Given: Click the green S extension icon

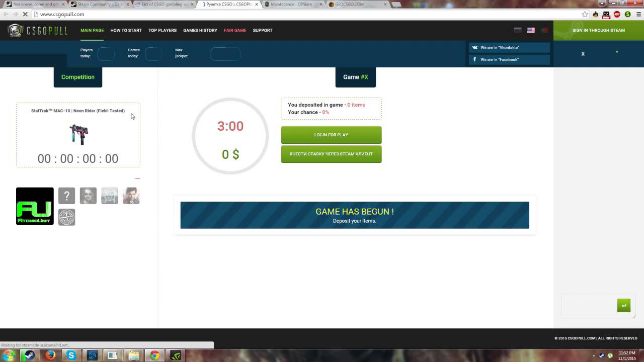Looking at the screenshot, I should click(627, 14).
